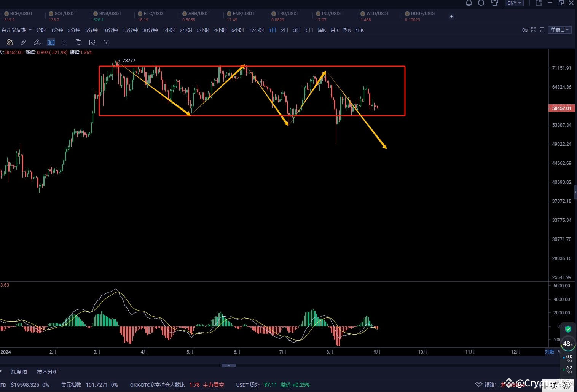Select the 30分钟 period
The width and height of the screenshot is (577, 392).
(x=150, y=30)
